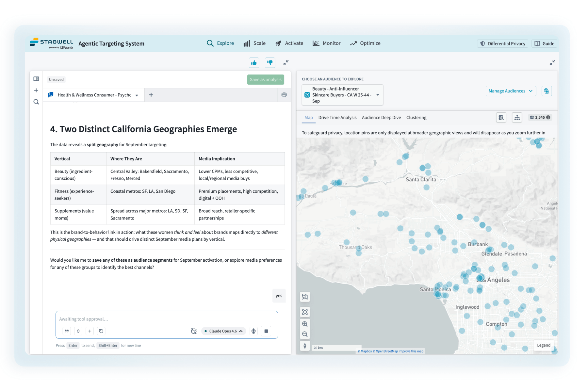
Task: Open the Scale section
Action: (x=254, y=43)
